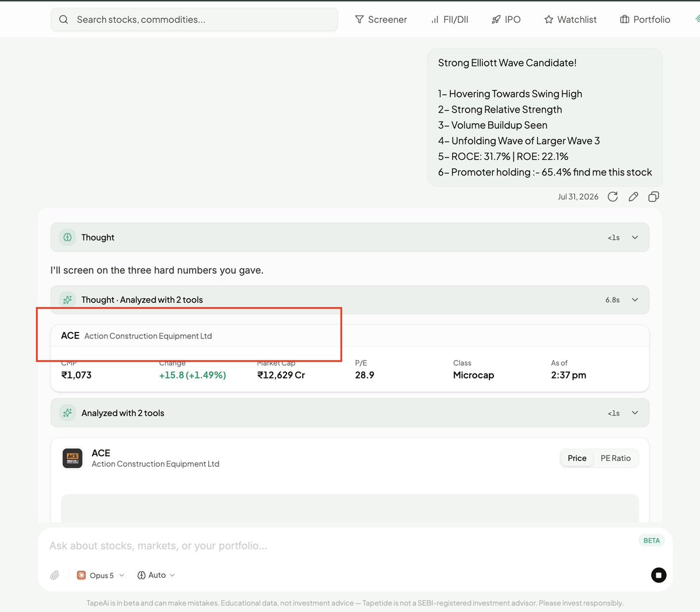This screenshot has height=612, width=700.
Task: Copy the message with the copy icon
Action: 654,197
